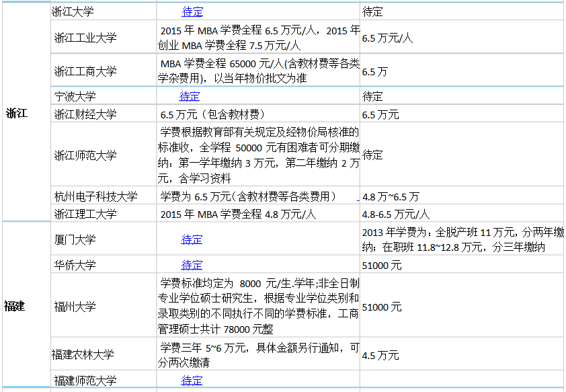The image size is (566, 392).
Task: Click the MBA学费全程65000元 description cell
Action: click(x=258, y=71)
